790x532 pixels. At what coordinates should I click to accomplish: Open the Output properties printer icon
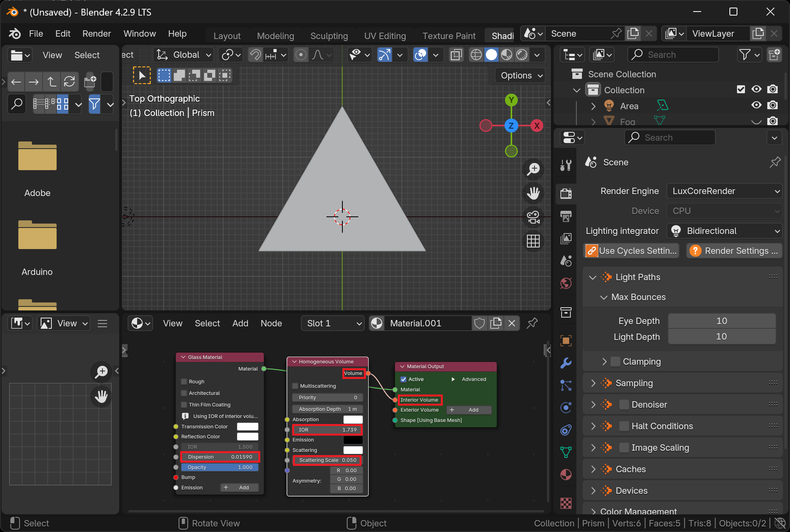tap(566, 216)
